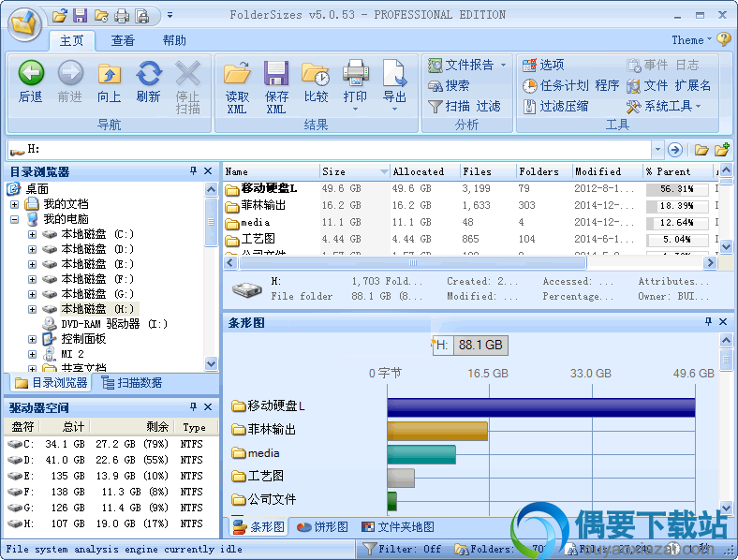Close the 条形图 panel
Image resolution: width=738 pixels, height=560 pixels.
[x=723, y=321]
